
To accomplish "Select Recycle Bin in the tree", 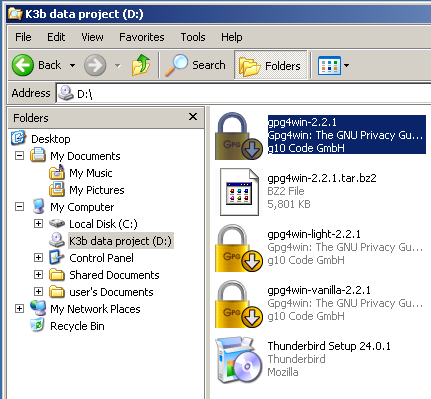I will (77, 326).
